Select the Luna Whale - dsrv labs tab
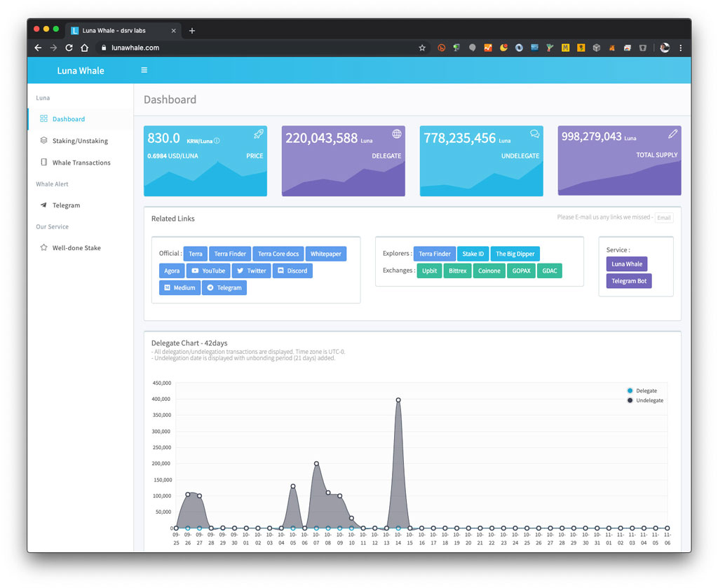This screenshot has height=588, width=718. click(123, 31)
